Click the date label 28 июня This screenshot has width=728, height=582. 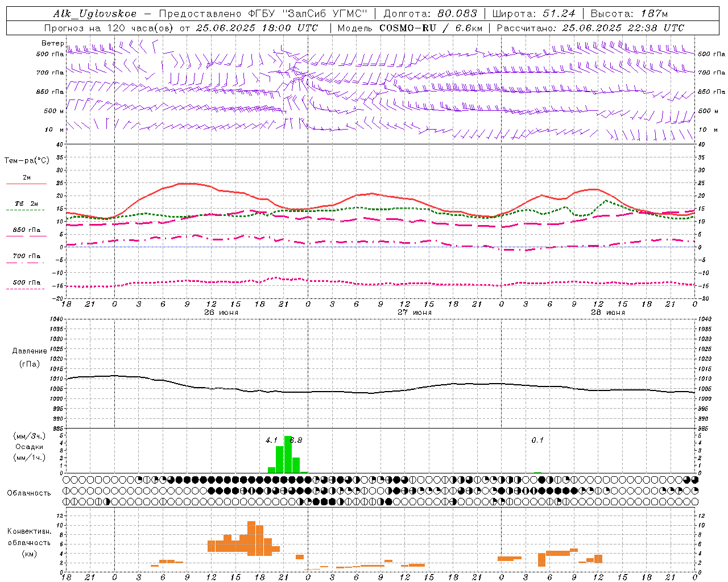coord(608,313)
